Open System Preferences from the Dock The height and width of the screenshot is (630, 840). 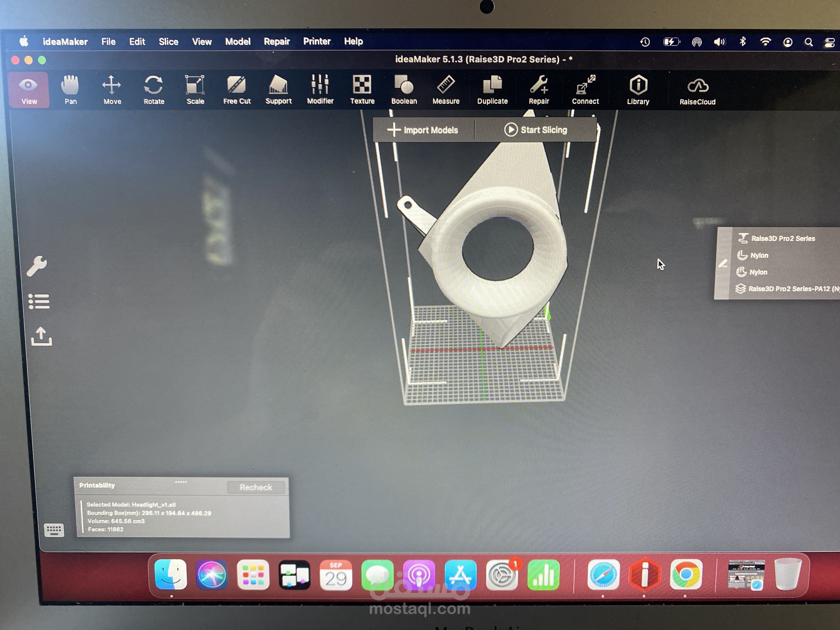click(x=502, y=575)
